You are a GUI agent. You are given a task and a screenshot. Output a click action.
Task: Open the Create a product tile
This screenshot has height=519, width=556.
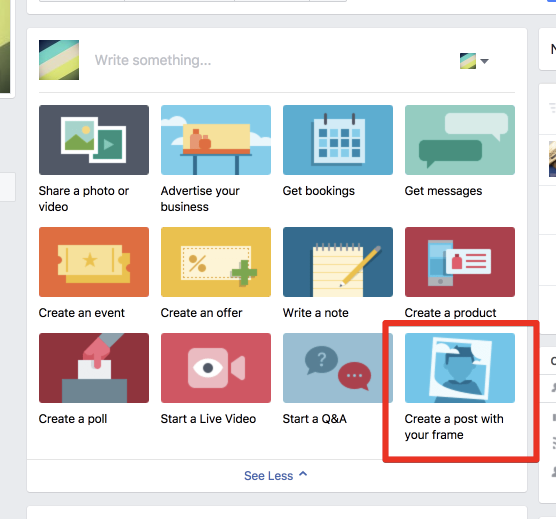point(460,262)
